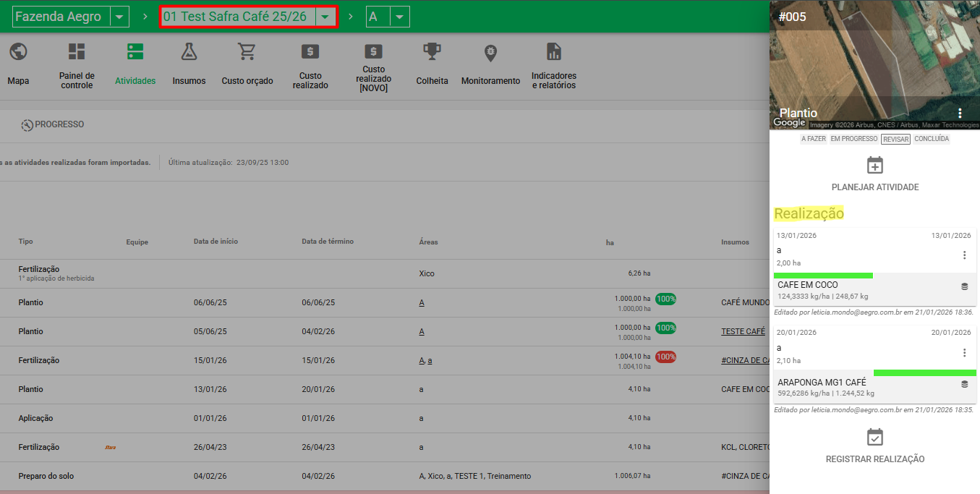
Task: Expand the area A selector dropdown
Action: 399,17
